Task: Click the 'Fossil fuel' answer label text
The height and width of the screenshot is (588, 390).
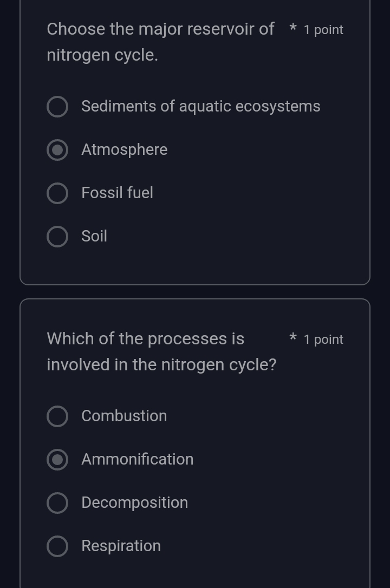Action: tap(117, 193)
